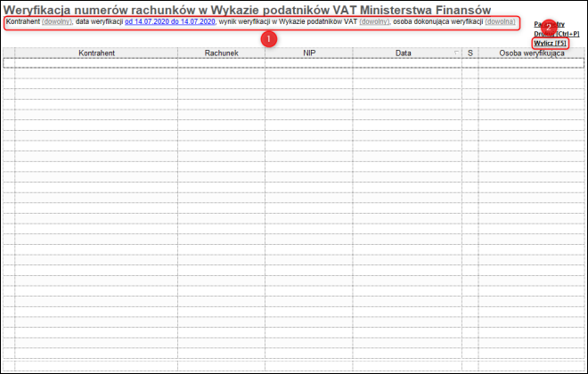
Task: Sort by the NIP column header
Action: 309,53
